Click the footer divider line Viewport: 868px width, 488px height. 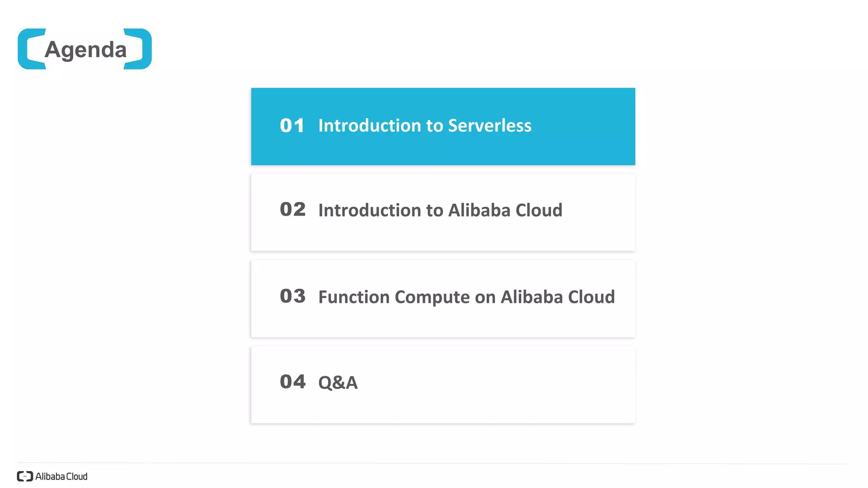pos(432,463)
